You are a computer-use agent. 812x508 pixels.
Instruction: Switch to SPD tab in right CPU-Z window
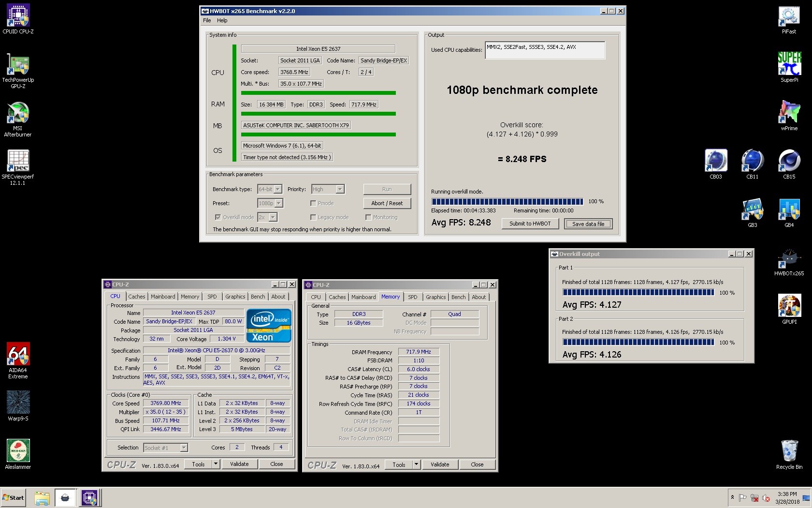(x=412, y=297)
